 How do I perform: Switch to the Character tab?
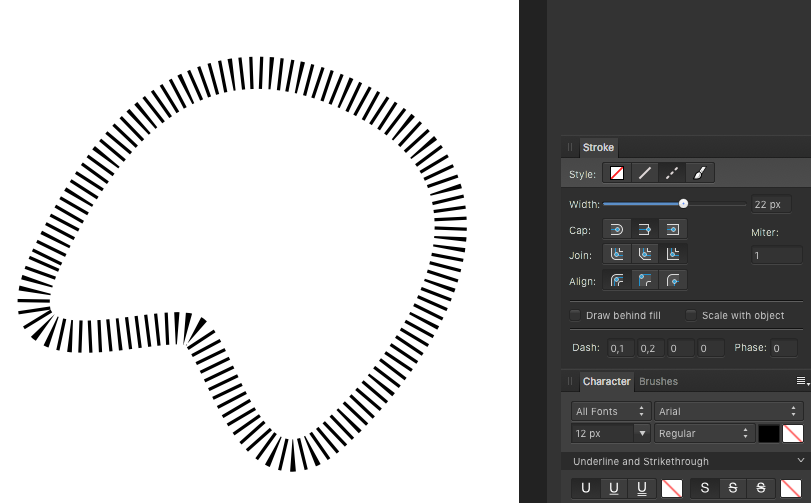(x=606, y=382)
